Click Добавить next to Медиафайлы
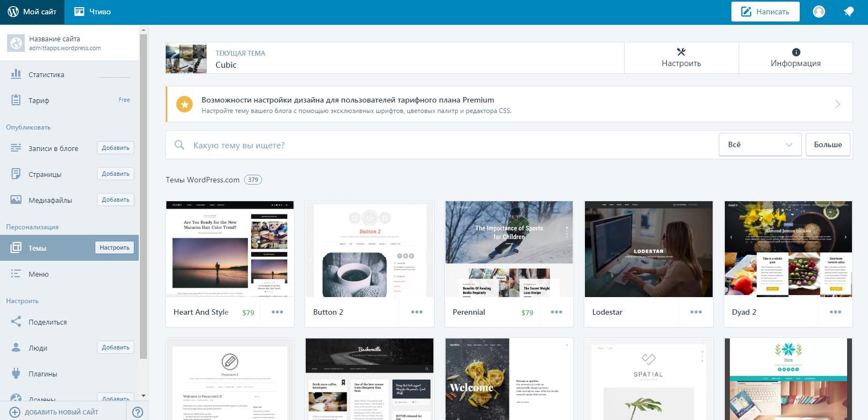Viewport: 868px width, 420px height. coord(116,200)
